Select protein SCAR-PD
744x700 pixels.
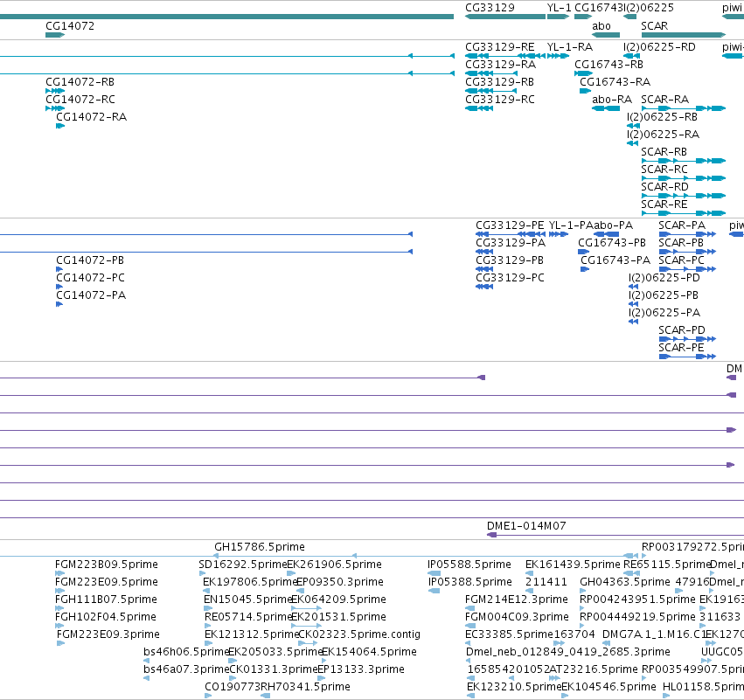coord(681,330)
